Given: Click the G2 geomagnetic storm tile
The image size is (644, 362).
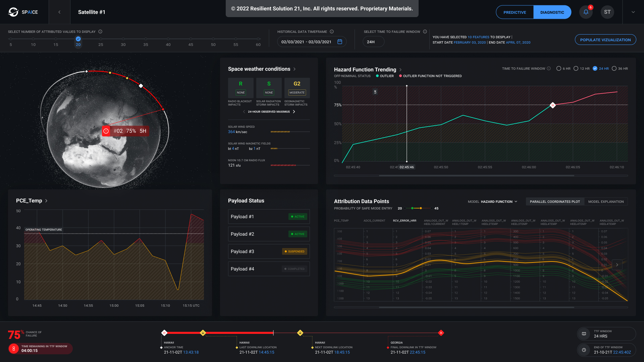Looking at the screenshot, I should [x=297, y=88].
